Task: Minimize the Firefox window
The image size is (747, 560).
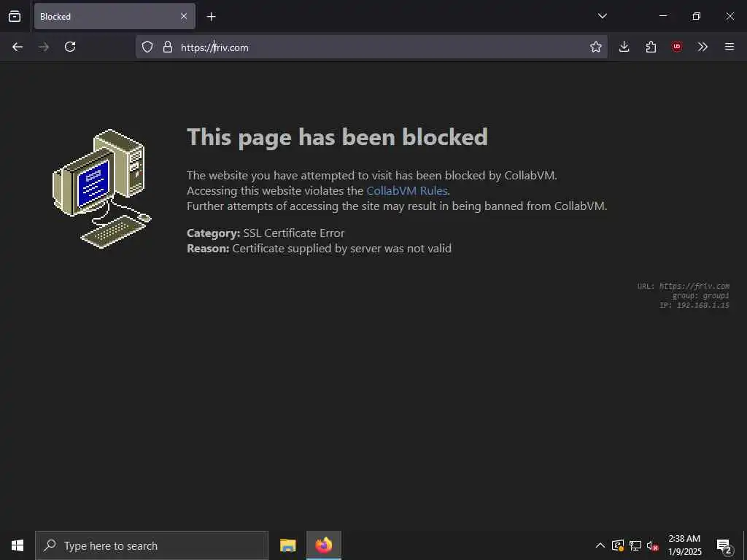Action: pos(662,16)
